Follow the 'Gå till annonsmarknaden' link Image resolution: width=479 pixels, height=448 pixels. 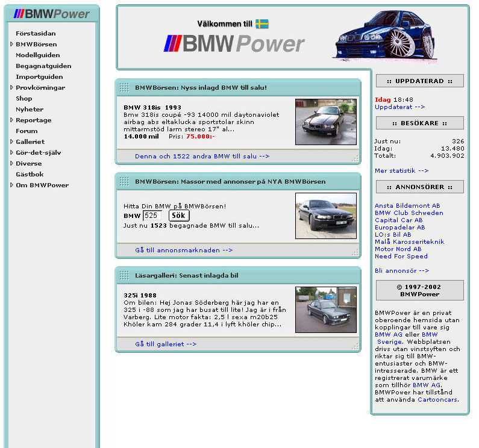pyautogui.click(x=183, y=250)
